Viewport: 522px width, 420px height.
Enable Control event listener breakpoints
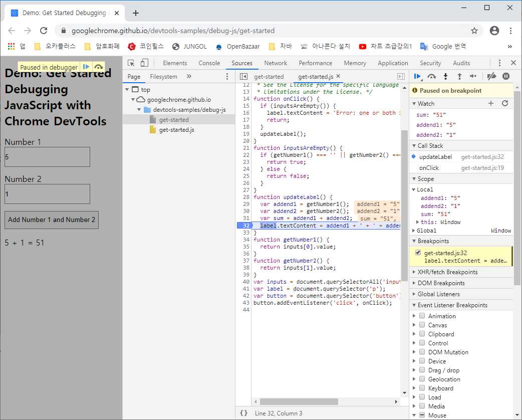point(422,342)
